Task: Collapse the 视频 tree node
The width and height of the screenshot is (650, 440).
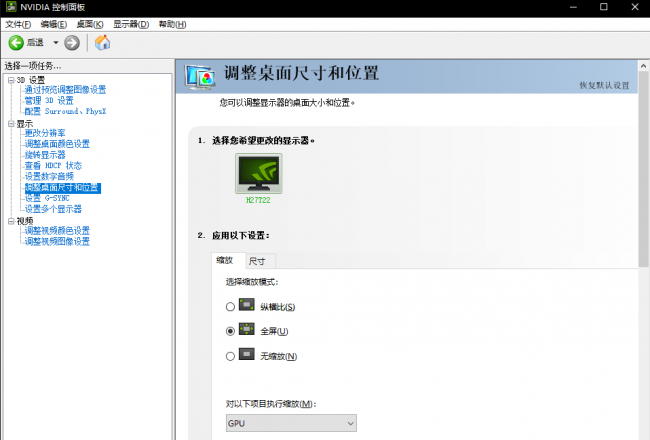Action: [x=11, y=221]
